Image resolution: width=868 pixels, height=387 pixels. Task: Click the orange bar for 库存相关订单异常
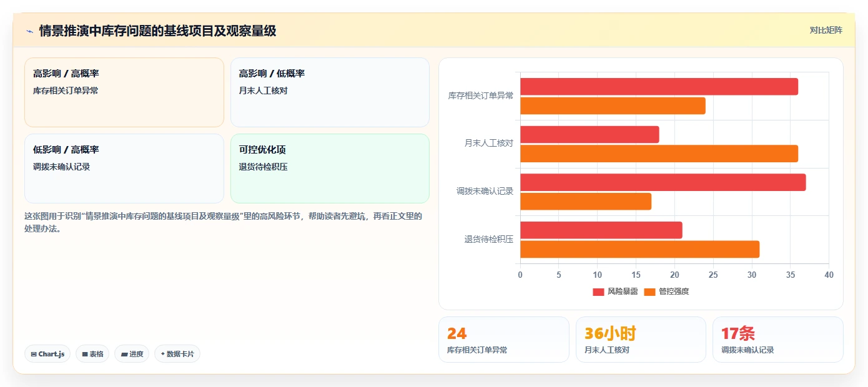(613, 106)
